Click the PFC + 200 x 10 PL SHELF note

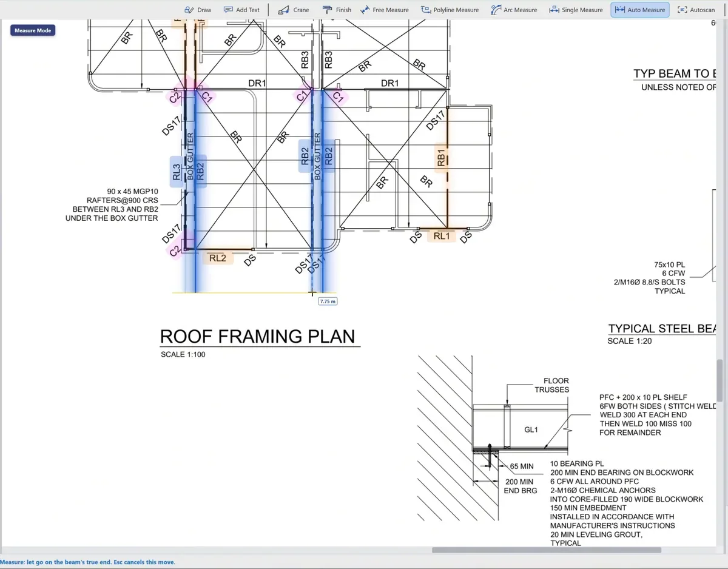(643, 397)
